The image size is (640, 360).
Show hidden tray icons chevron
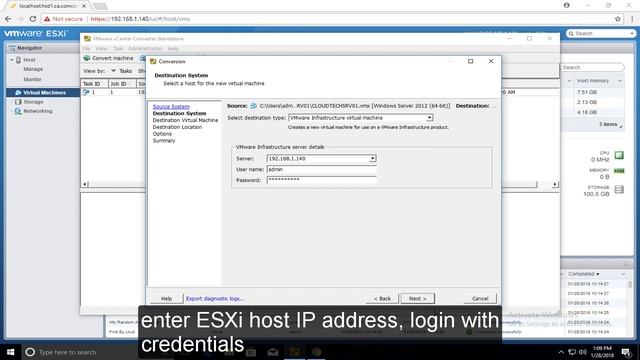561,352
